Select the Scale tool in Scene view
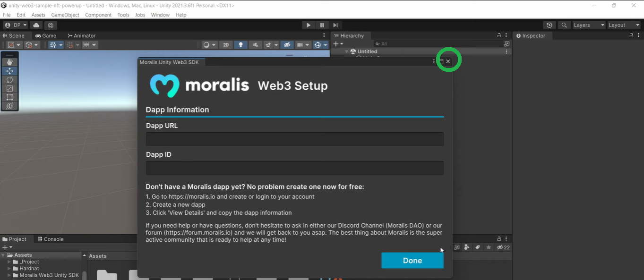 (9, 88)
